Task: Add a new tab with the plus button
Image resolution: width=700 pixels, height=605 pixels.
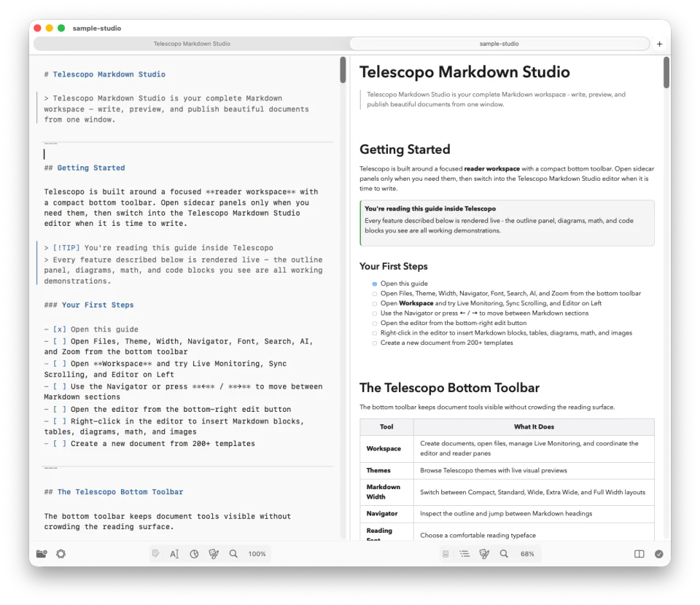Action: coord(659,44)
